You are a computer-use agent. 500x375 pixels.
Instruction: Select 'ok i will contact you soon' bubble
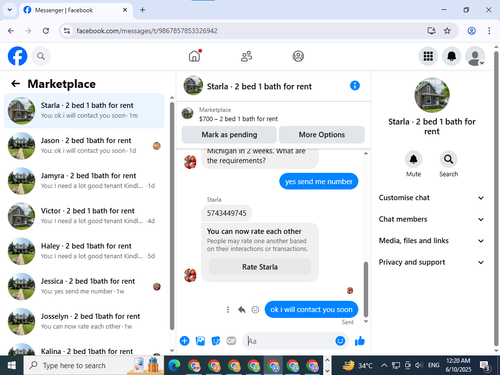pyautogui.click(x=311, y=310)
